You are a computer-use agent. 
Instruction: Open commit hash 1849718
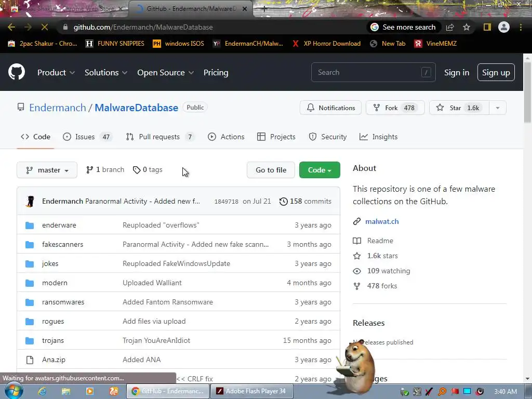click(227, 202)
